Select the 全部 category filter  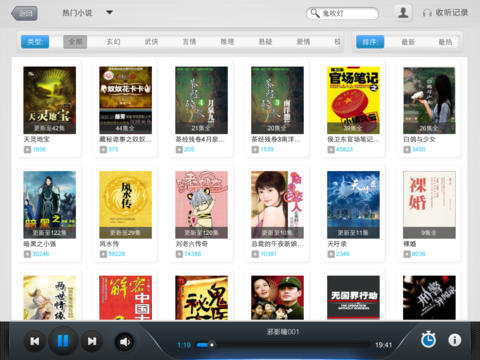[x=75, y=42]
